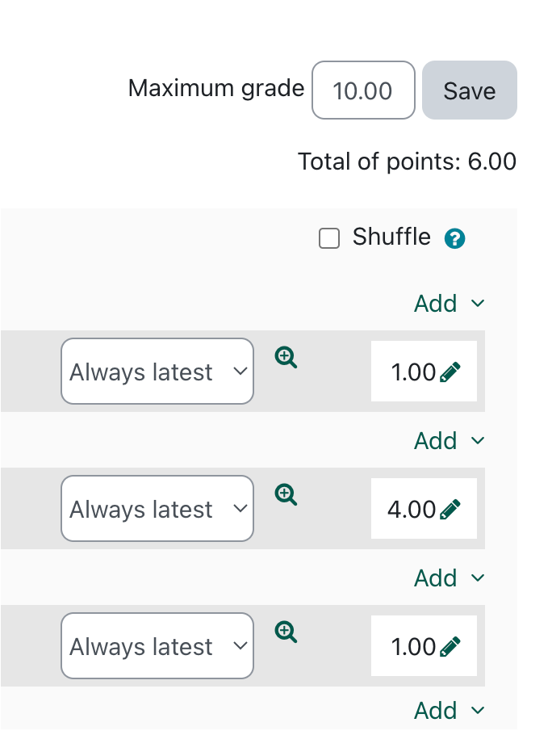
Task: Expand the chevron on the Add menu after 4.00
Action: coord(476,578)
